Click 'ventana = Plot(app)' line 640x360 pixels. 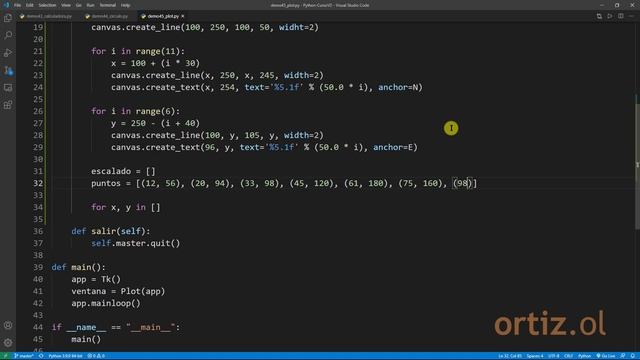118,291
